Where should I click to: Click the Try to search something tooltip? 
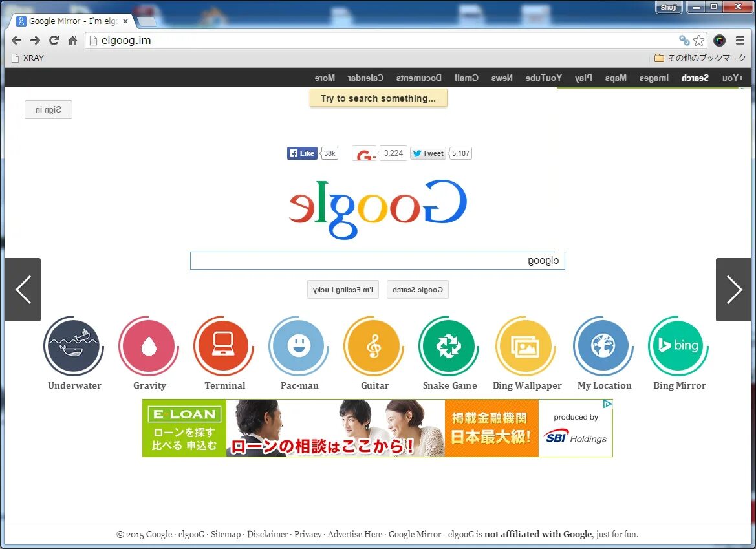point(378,98)
